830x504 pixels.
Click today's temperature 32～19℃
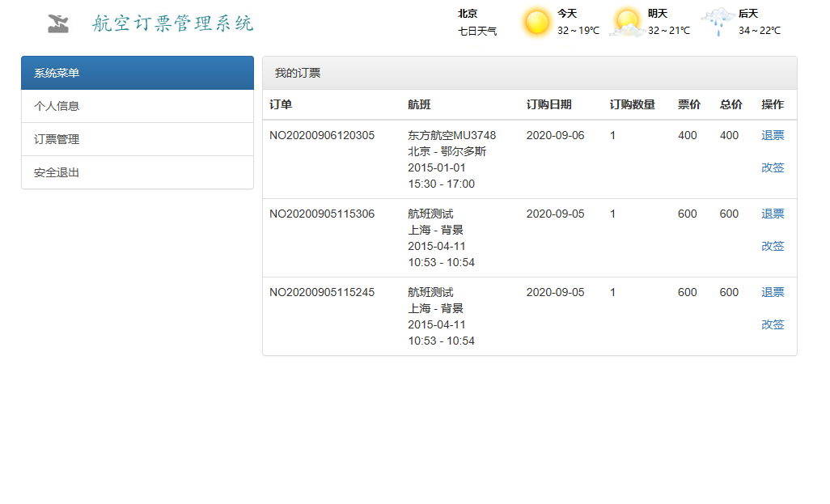(578, 31)
